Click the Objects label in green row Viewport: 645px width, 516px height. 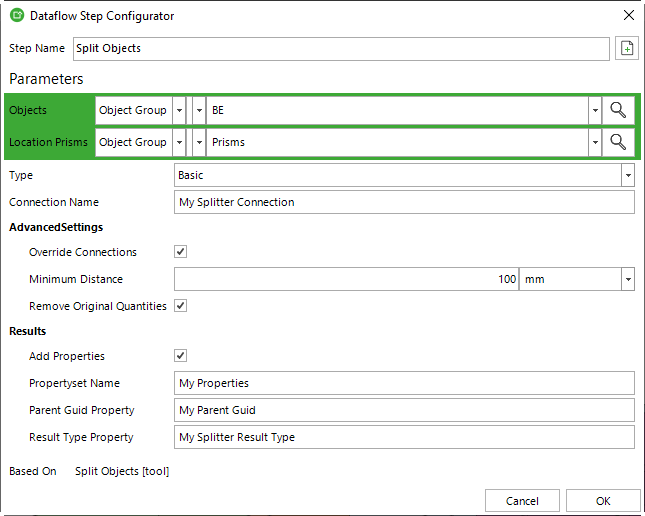[x=28, y=110]
